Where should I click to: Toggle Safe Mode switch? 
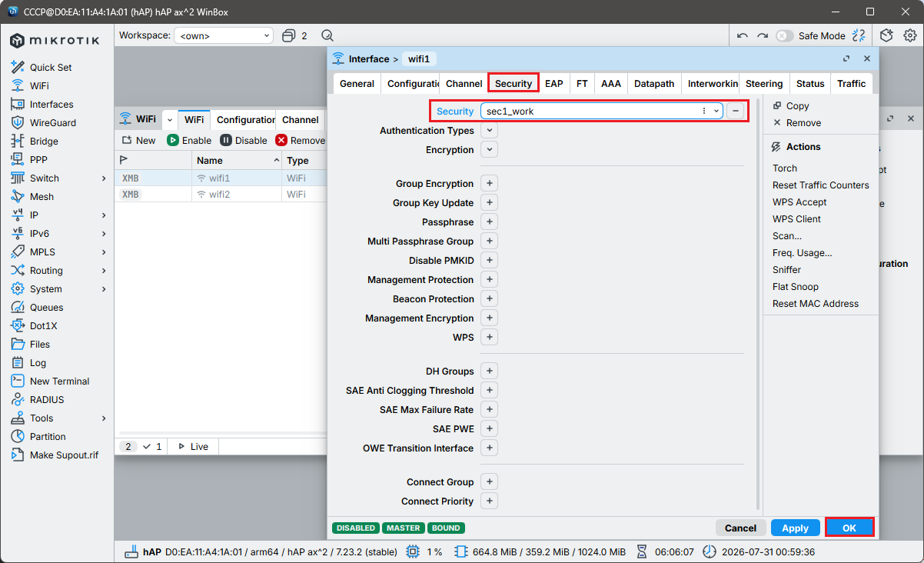click(784, 35)
